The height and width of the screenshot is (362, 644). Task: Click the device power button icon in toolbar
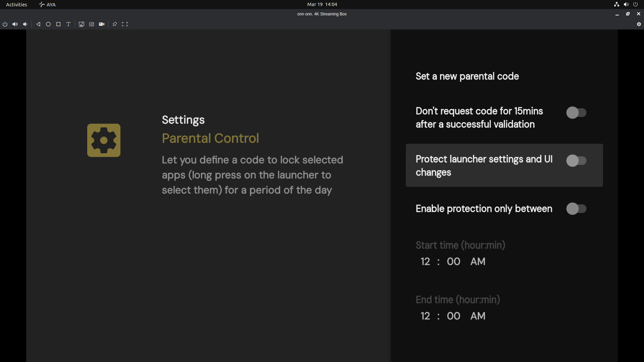(x=5, y=24)
